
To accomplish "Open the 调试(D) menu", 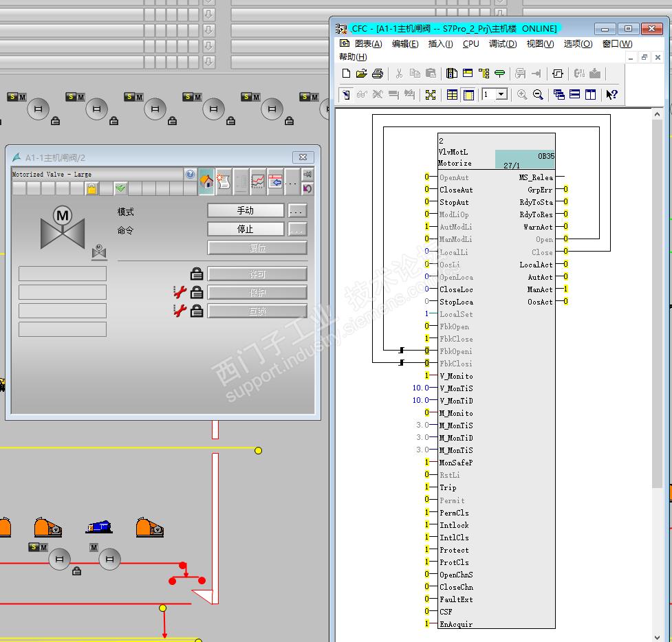I will point(502,44).
